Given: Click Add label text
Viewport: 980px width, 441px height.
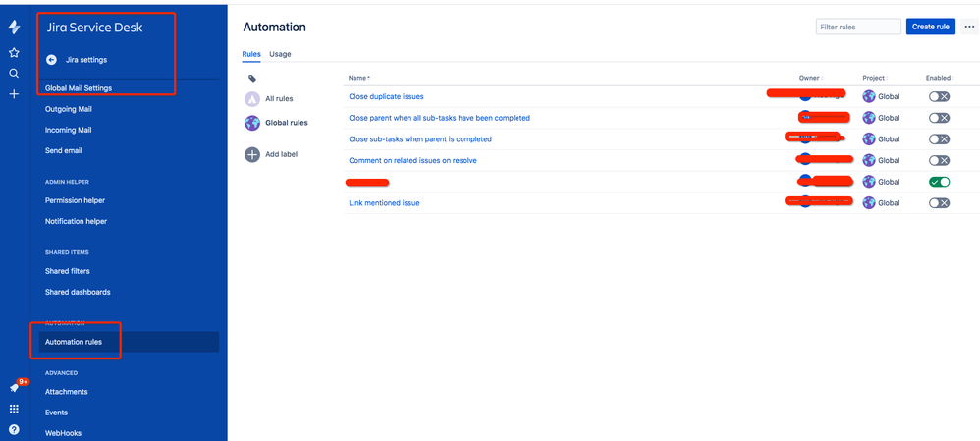Looking at the screenshot, I should (281, 154).
